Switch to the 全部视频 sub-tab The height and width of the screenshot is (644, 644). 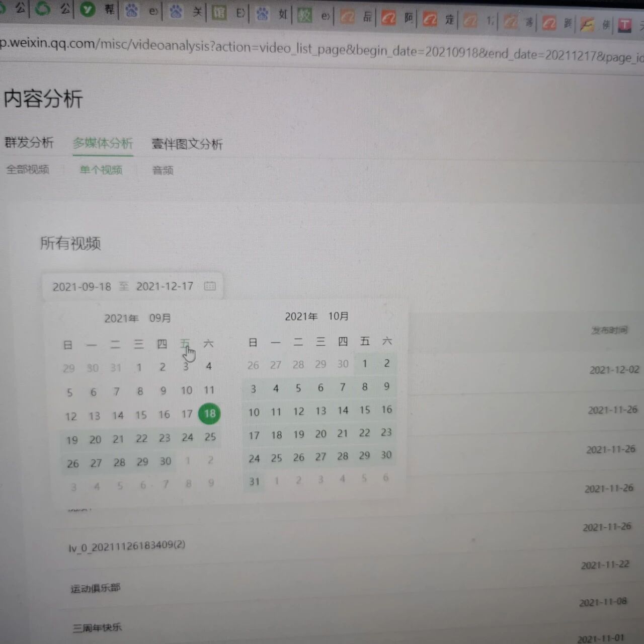coord(28,170)
